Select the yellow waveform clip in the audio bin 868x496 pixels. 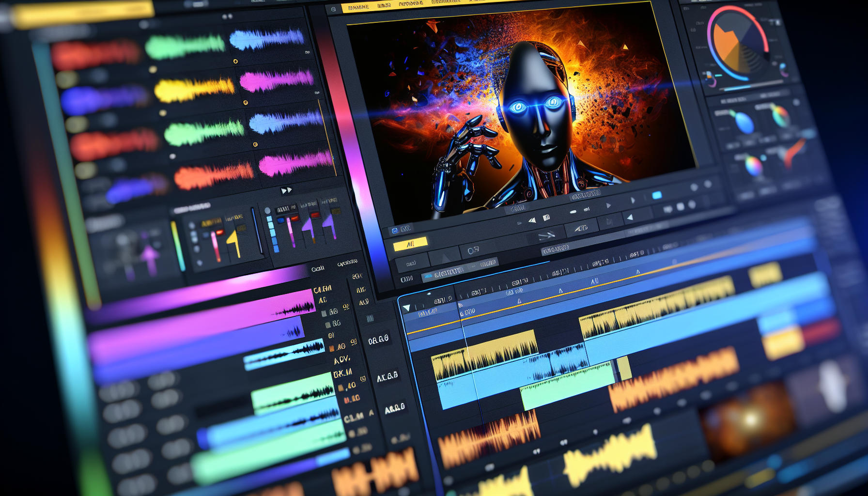[x=195, y=90]
